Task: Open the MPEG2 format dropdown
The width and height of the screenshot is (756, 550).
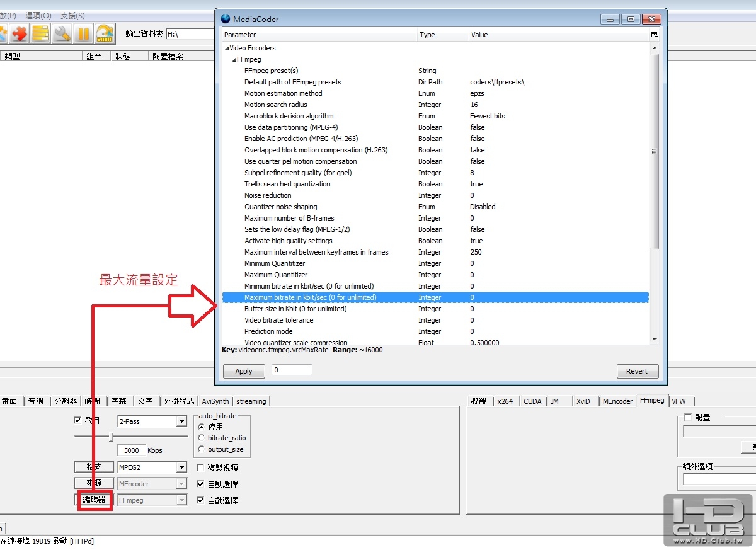Action: 182,467
